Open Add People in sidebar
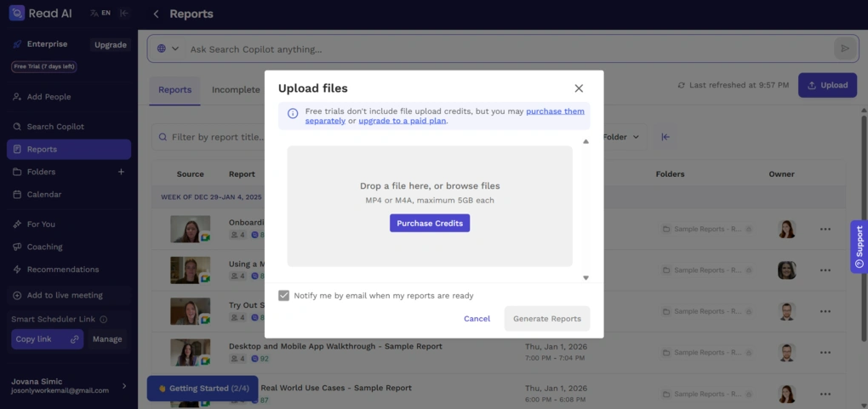This screenshot has width=868, height=409. tap(69, 97)
